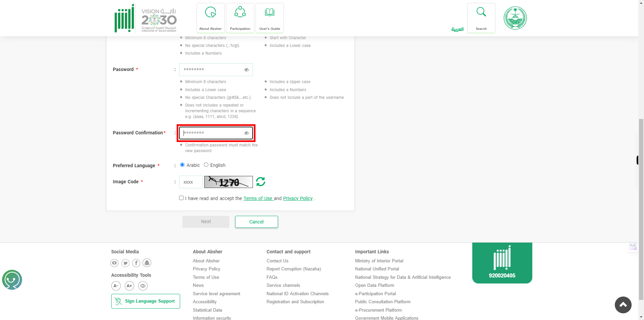Open the User's Guide header item
644x320 pixels.
[270, 18]
